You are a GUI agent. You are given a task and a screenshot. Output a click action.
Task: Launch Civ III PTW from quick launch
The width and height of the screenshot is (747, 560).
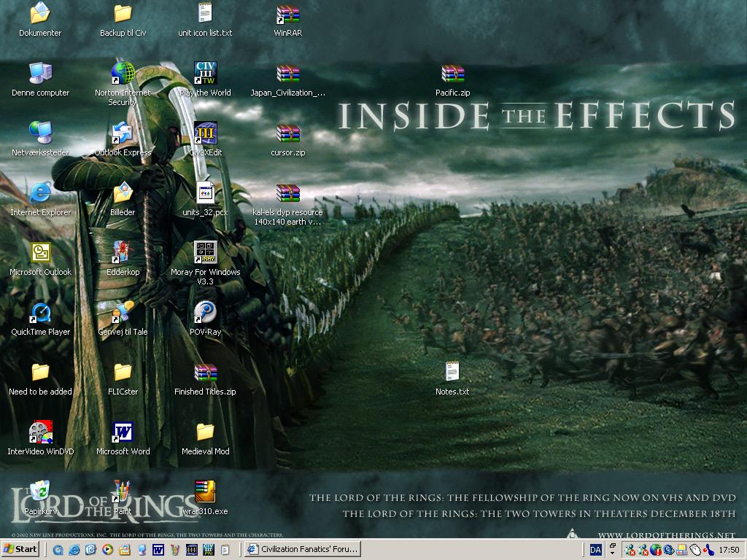click(209, 550)
